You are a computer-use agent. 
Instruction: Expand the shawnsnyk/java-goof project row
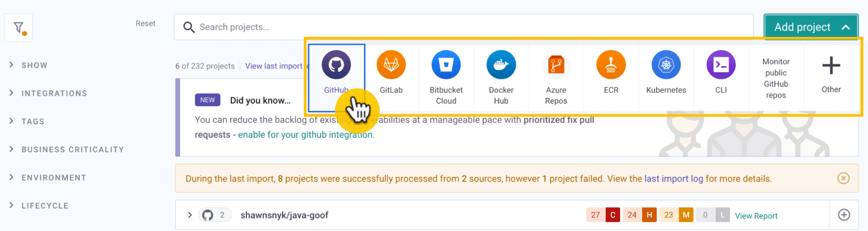[x=190, y=215]
